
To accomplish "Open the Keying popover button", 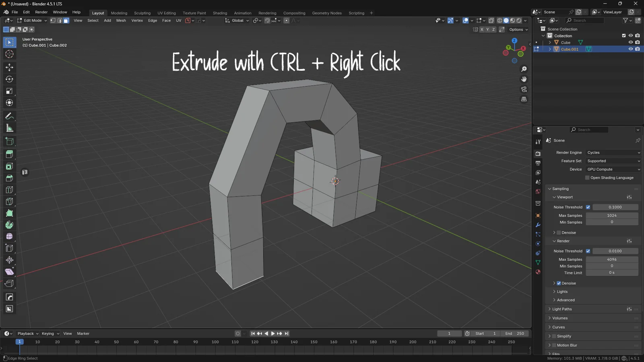I will click(50, 333).
